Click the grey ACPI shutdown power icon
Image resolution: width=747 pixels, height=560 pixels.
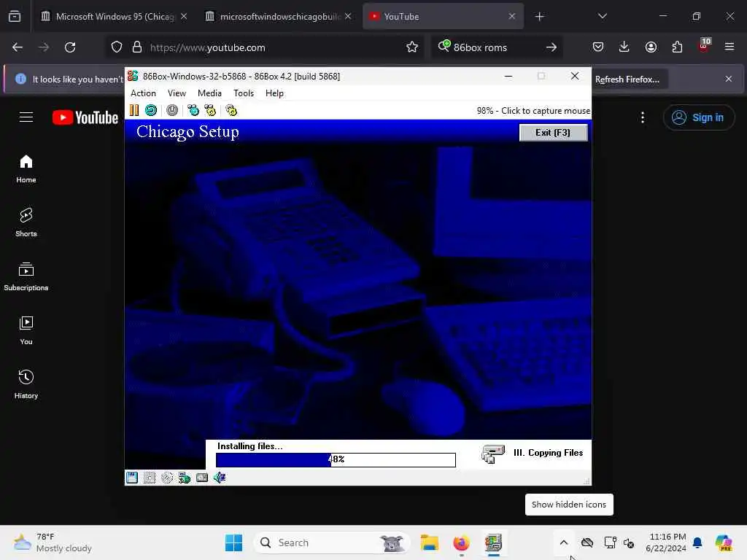pyautogui.click(x=172, y=111)
